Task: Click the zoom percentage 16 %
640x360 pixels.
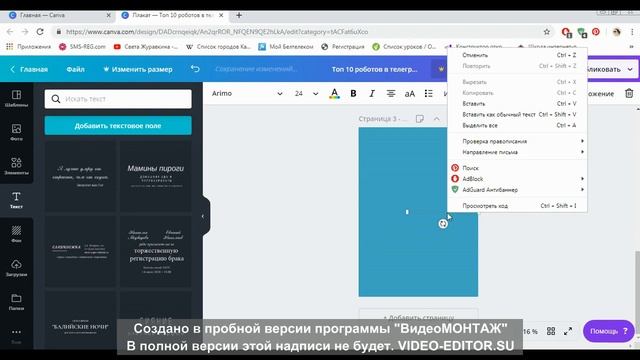Action: tap(530, 331)
